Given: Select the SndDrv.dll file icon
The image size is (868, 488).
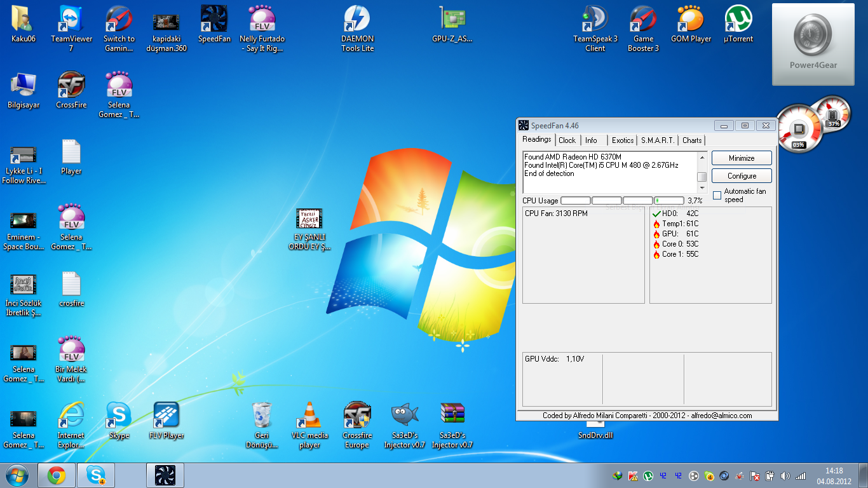Looking at the screenshot, I should point(595,429).
